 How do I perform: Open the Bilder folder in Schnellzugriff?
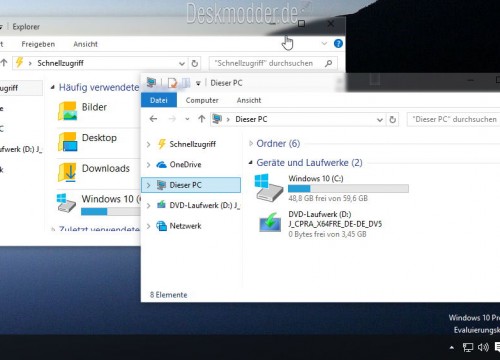click(x=83, y=110)
